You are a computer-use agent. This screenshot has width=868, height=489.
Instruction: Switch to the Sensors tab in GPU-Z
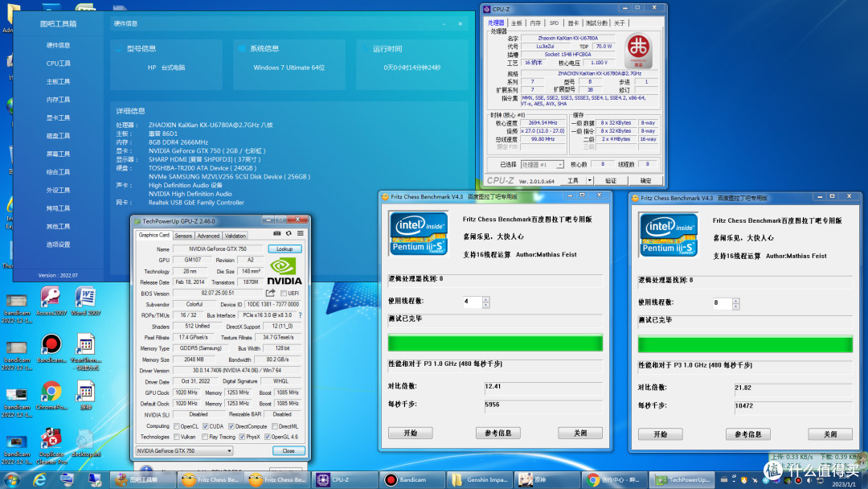click(x=183, y=236)
